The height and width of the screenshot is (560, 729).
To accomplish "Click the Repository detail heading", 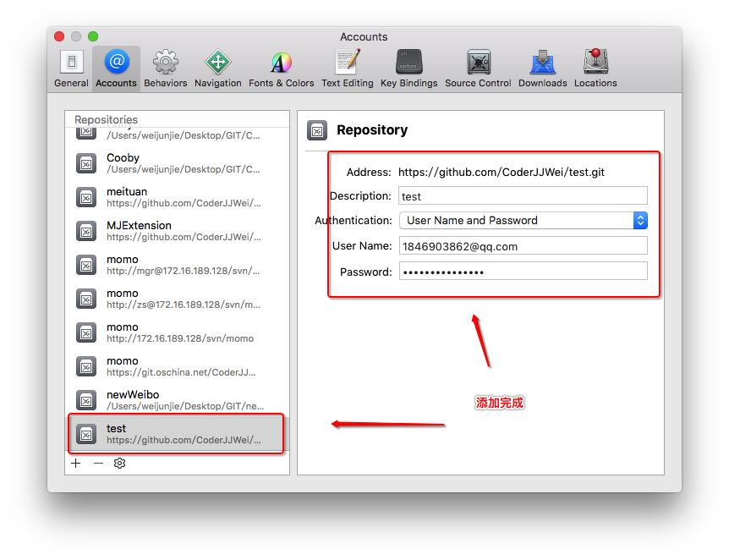I will click(x=372, y=129).
